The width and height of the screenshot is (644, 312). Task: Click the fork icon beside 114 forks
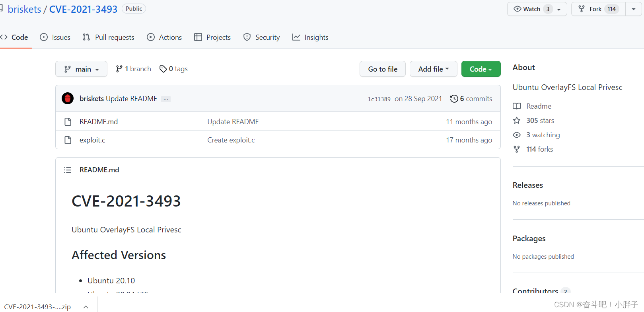coord(517,149)
